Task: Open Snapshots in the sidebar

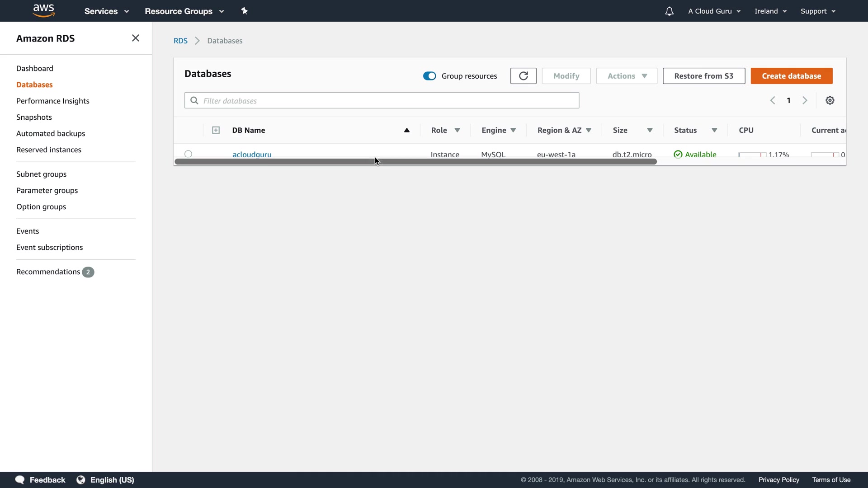Action: tap(34, 117)
